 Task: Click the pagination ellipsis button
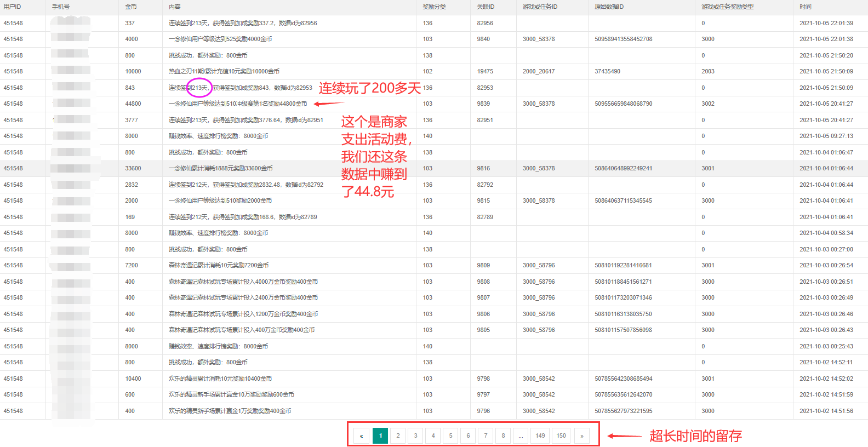(521, 435)
